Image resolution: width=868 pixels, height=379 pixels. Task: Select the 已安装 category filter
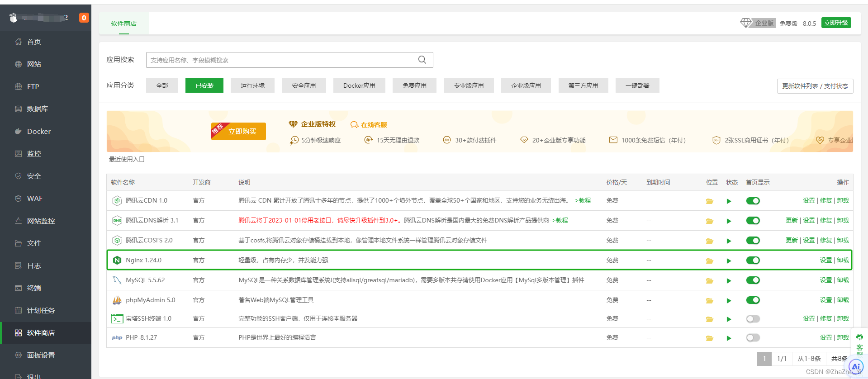click(x=204, y=85)
